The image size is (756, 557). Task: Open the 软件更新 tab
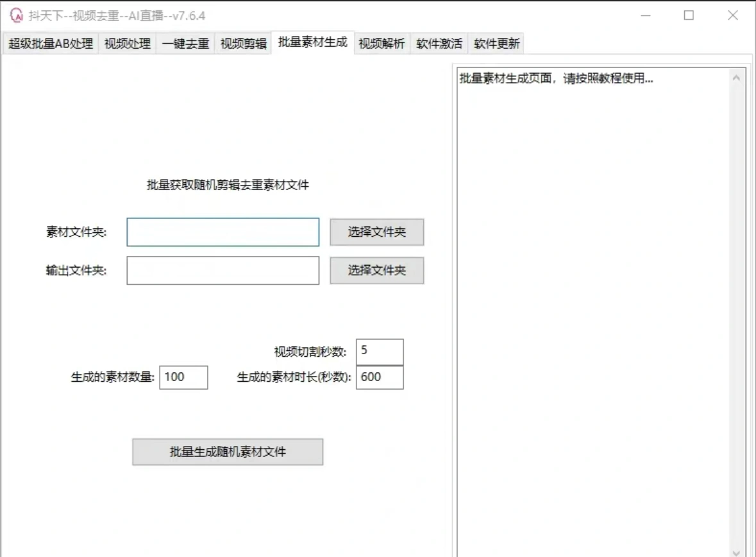[497, 44]
